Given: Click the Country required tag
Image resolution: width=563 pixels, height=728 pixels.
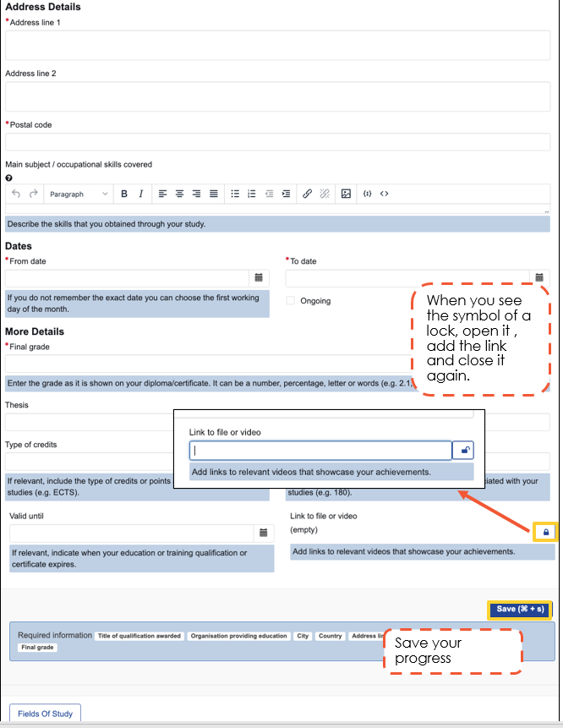Looking at the screenshot, I should point(330,636).
